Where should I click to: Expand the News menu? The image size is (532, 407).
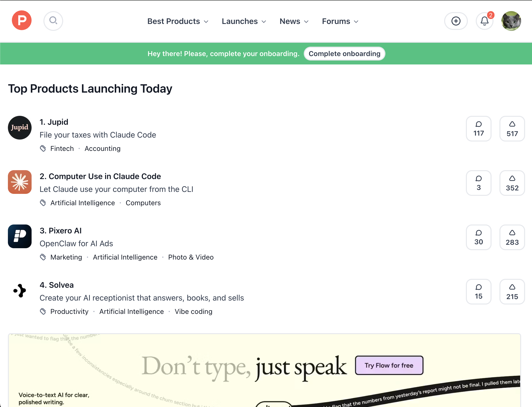pyautogui.click(x=294, y=21)
